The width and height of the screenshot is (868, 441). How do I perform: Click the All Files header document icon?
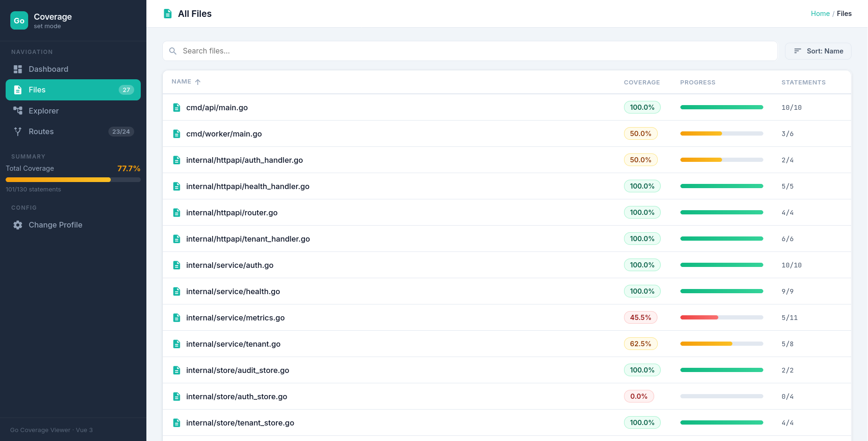tap(168, 14)
